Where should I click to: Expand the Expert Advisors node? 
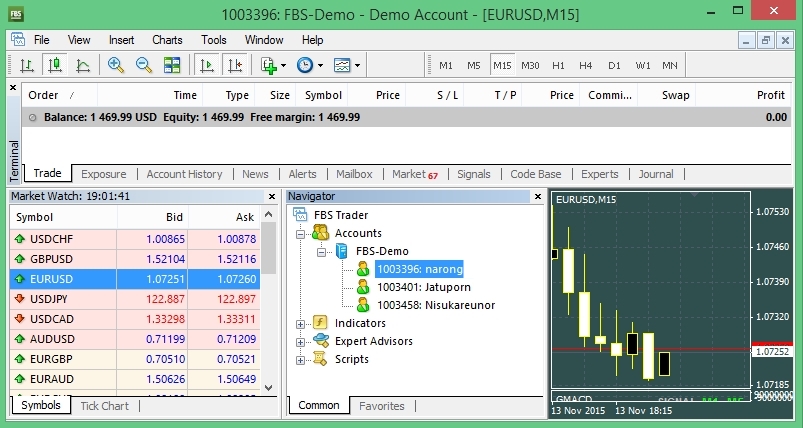[301, 342]
